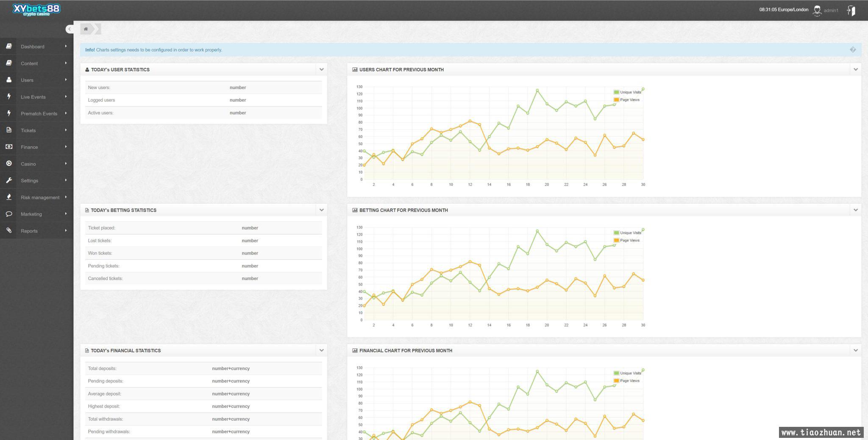Collapse Today's Betting Statistics panel
The image size is (868, 440).
click(x=321, y=210)
